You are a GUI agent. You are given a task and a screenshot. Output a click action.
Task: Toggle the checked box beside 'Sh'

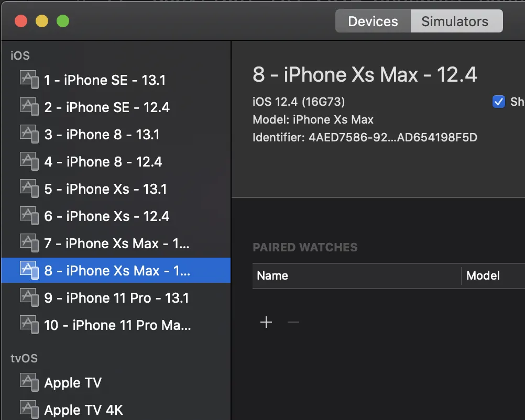[499, 102]
